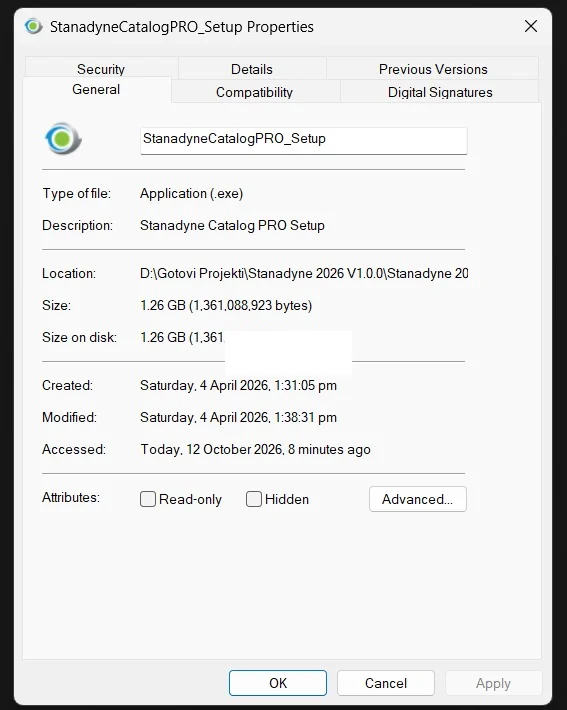Select 'Stanadyne Catalog PRO Setup' description text
Image resolution: width=567 pixels, height=710 pixels.
pyautogui.click(x=232, y=225)
